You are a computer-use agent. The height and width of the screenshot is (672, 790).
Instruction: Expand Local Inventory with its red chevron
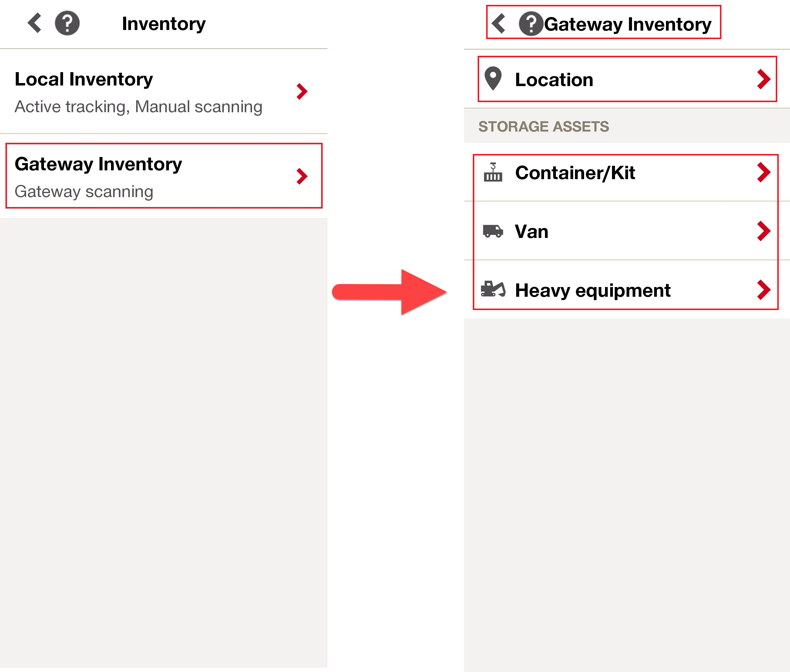pos(302,92)
